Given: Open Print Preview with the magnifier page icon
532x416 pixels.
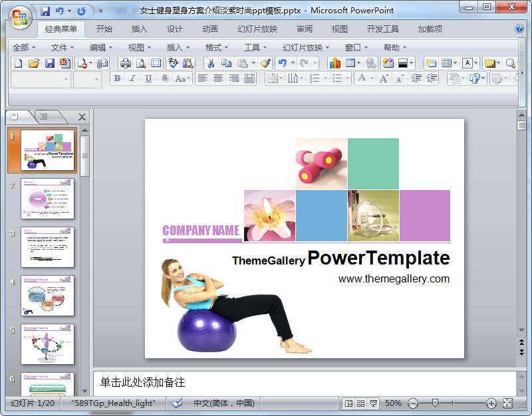Looking at the screenshot, I should 141,63.
